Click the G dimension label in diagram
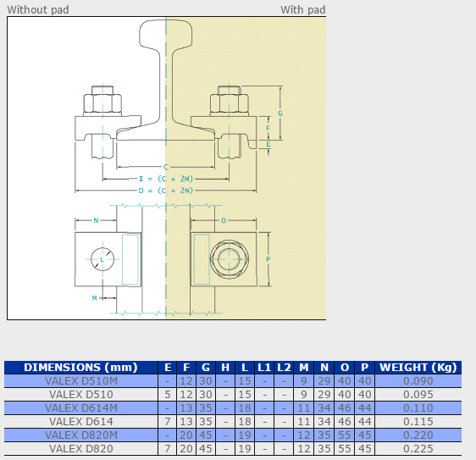The height and width of the screenshot is (460, 476). click(280, 114)
